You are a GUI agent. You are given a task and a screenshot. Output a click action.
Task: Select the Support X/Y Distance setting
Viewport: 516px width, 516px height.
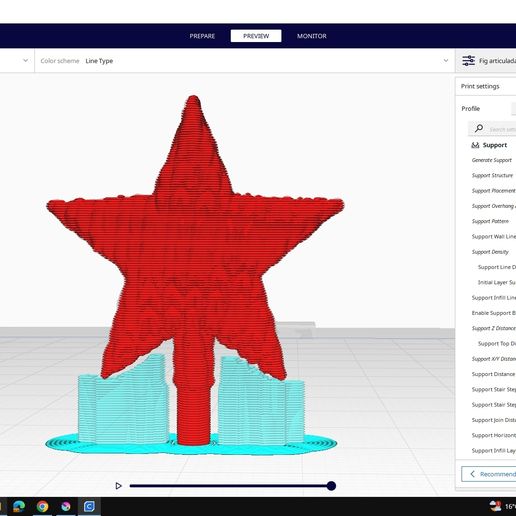[494, 359]
